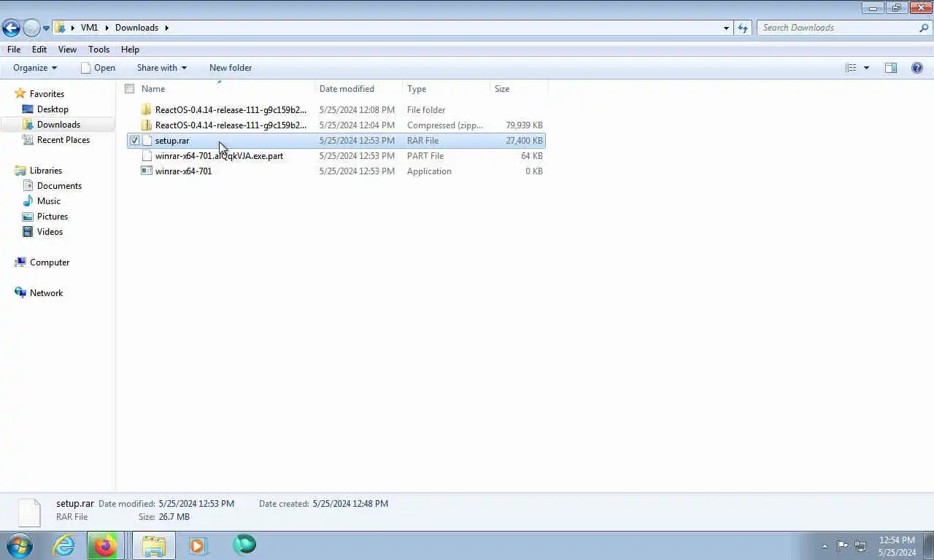Click the 79,939 KB size cell
This screenshot has height=560, width=934.
pos(524,125)
